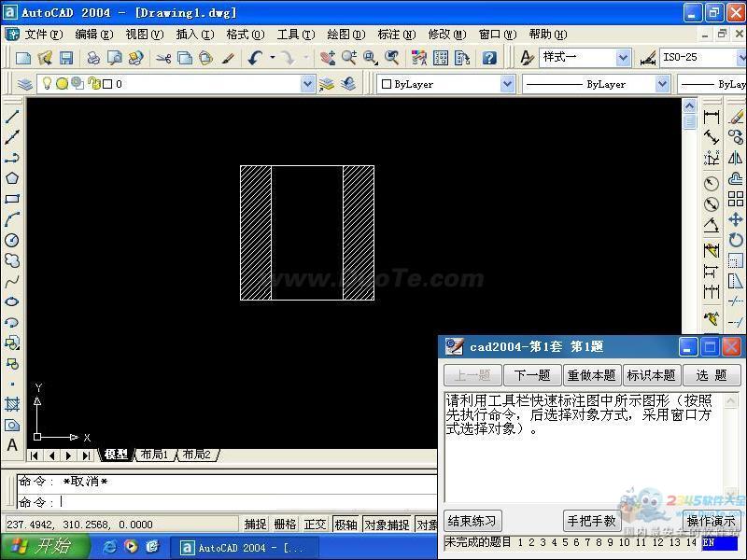The width and height of the screenshot is (747, 560).
Task: Select the Mirror modify tool
Action: (x=736, y=158)
